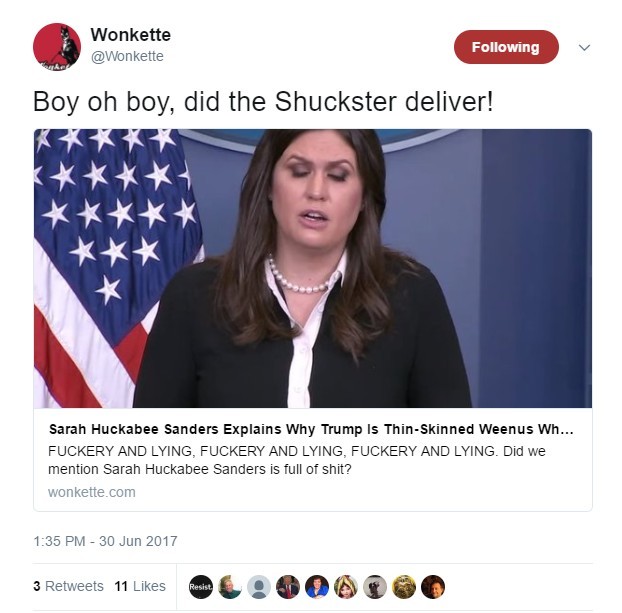Select the gold-hat girl avatar

346,586
